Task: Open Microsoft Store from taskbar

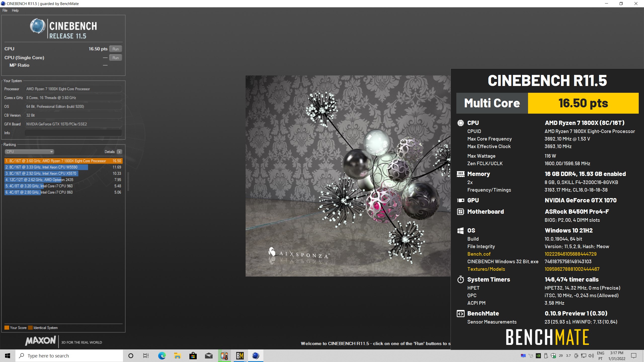Action: pyautogui.click(x=193, y=356)
